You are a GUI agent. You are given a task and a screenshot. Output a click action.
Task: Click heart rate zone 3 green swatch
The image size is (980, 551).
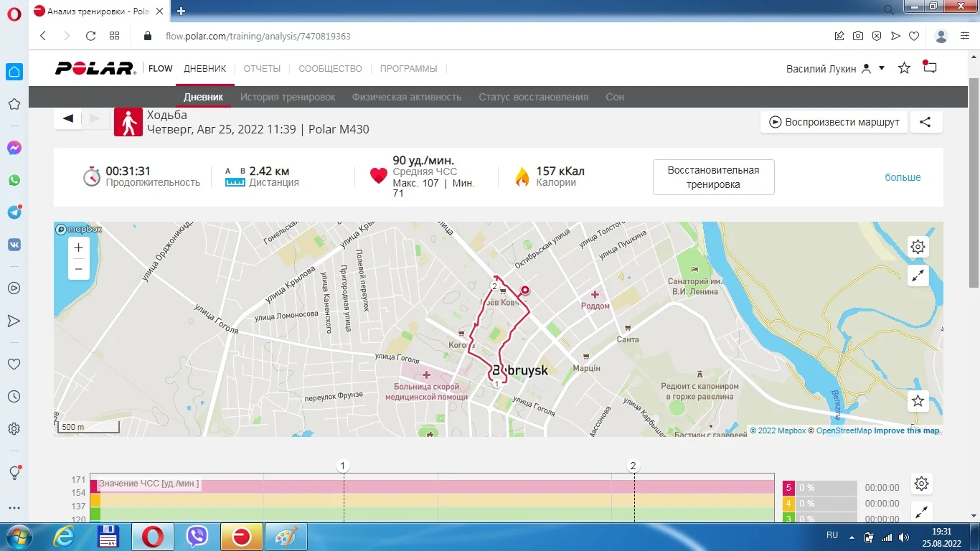coord(788,518)
